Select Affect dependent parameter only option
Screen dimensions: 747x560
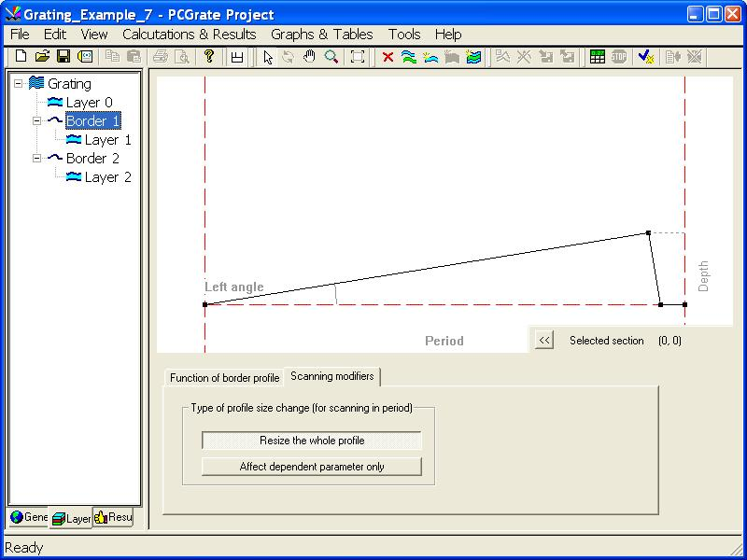point(312,467)
